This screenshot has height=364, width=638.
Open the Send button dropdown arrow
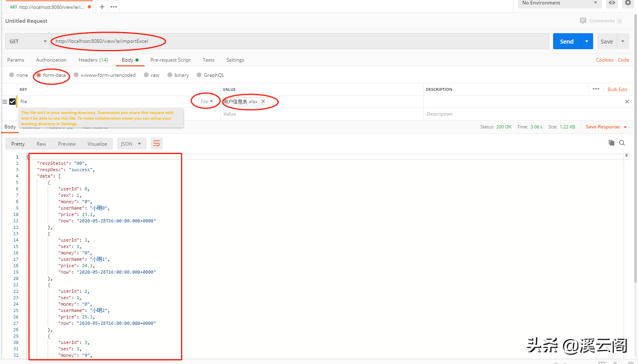pos(587,41)
